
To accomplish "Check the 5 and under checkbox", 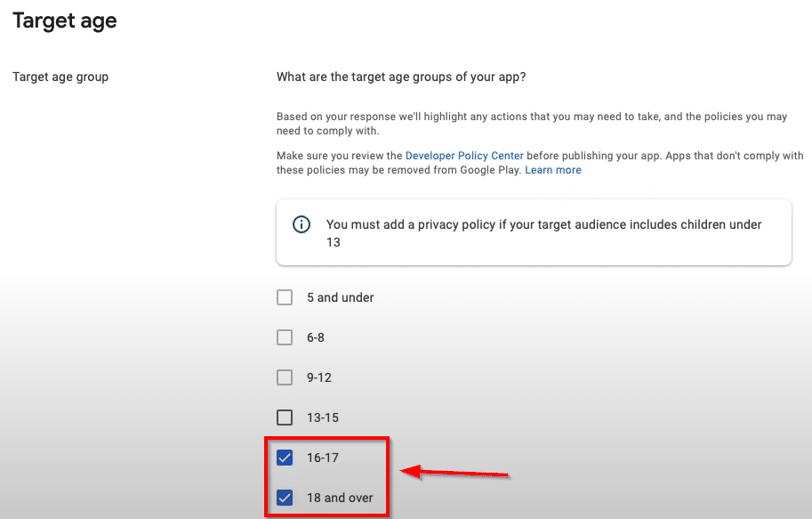I will pos(285,297).
